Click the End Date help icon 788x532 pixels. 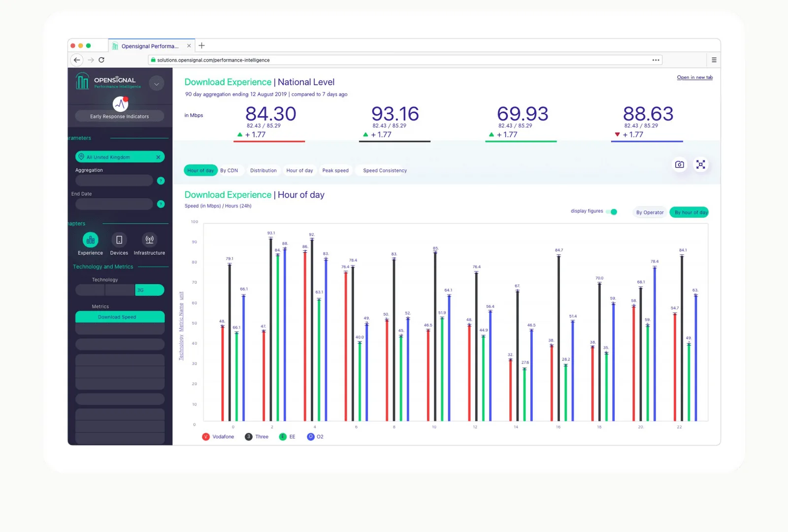161,204
